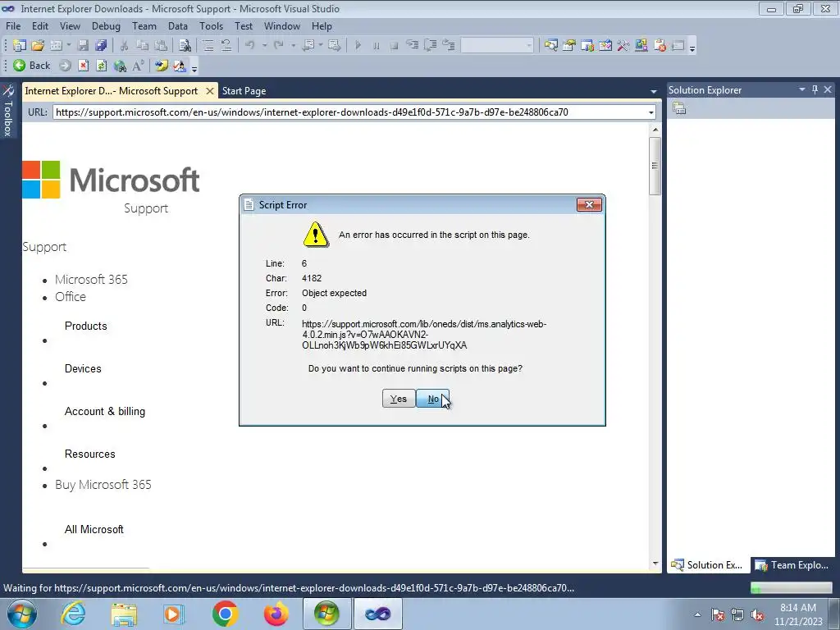Open the Microsoft 365 link
The image size is (840, 630).
tap(91, 279)
